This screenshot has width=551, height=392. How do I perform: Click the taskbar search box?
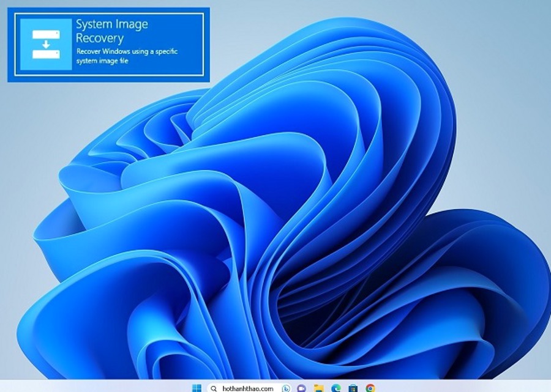(250, 388)
